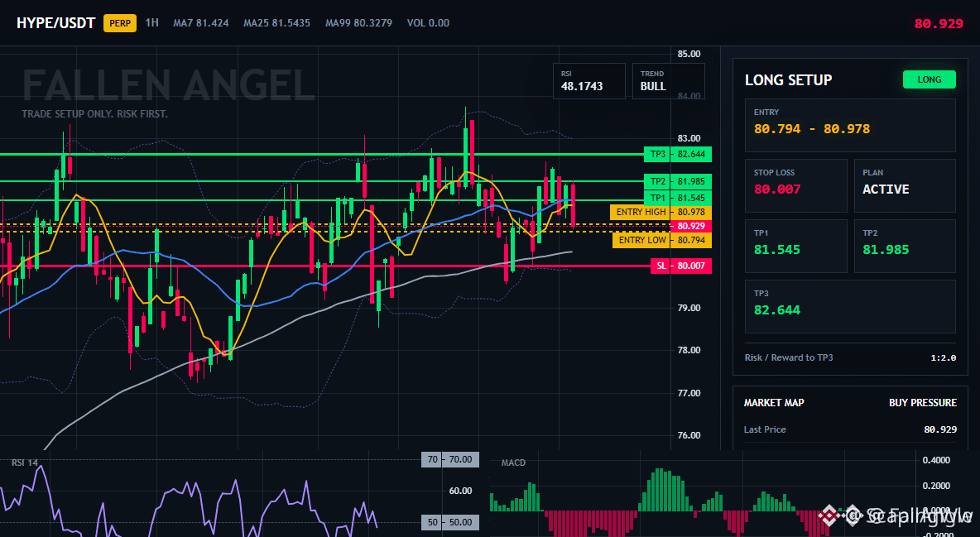Click the red 80.929 price-axis tag

point(690,227)
